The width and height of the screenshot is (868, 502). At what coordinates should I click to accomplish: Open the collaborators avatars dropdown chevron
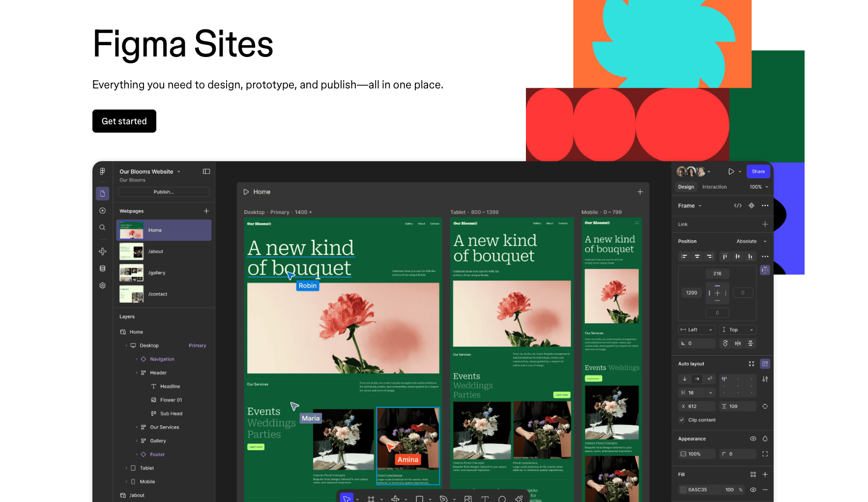(709, 171)
